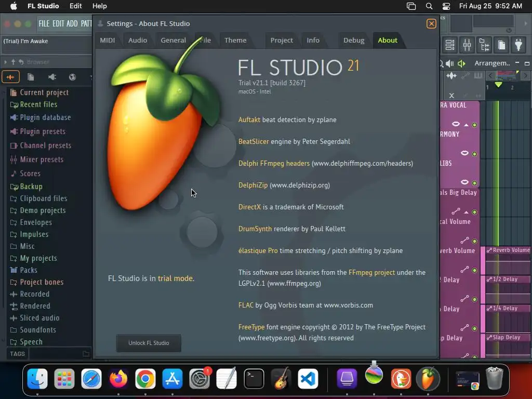Open Envelopes folder in browser

pyautogui.click(x=36, y=222)
